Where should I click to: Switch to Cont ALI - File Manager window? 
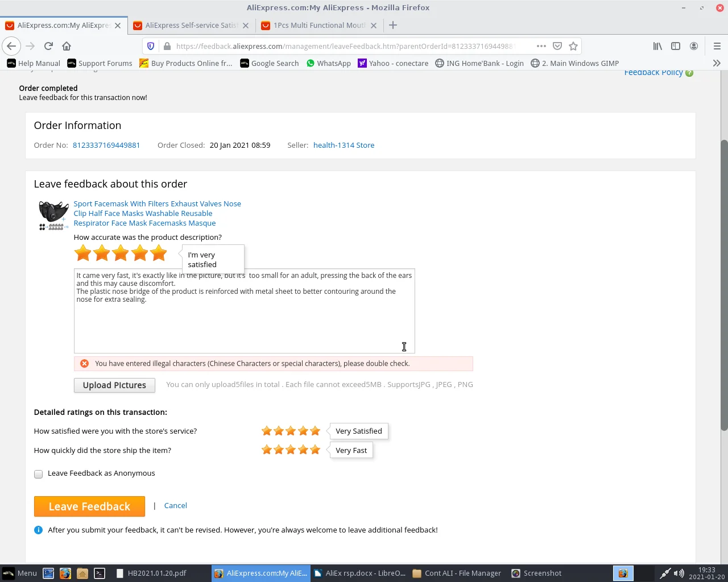pyautogui.click(x=457, y=573)
